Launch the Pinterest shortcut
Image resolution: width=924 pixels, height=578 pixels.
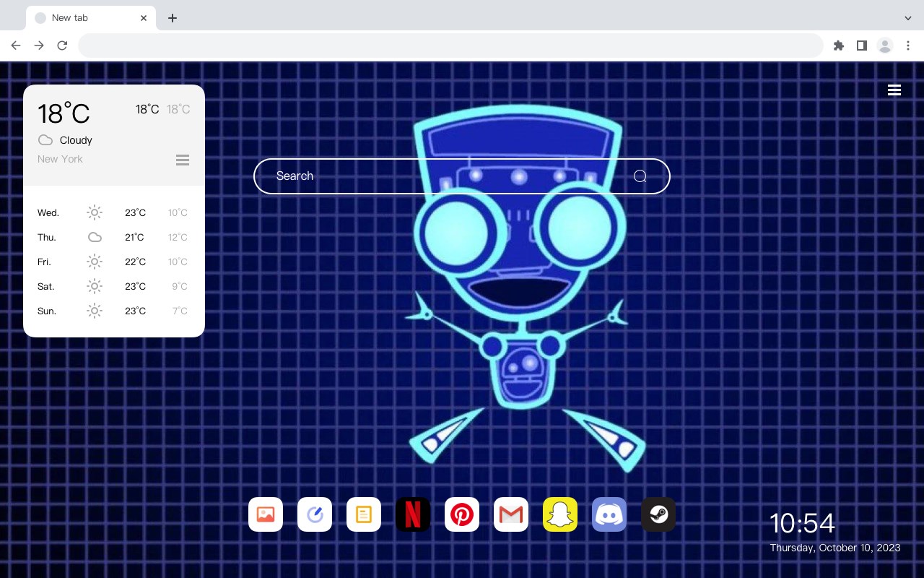[x=462, y=514]
